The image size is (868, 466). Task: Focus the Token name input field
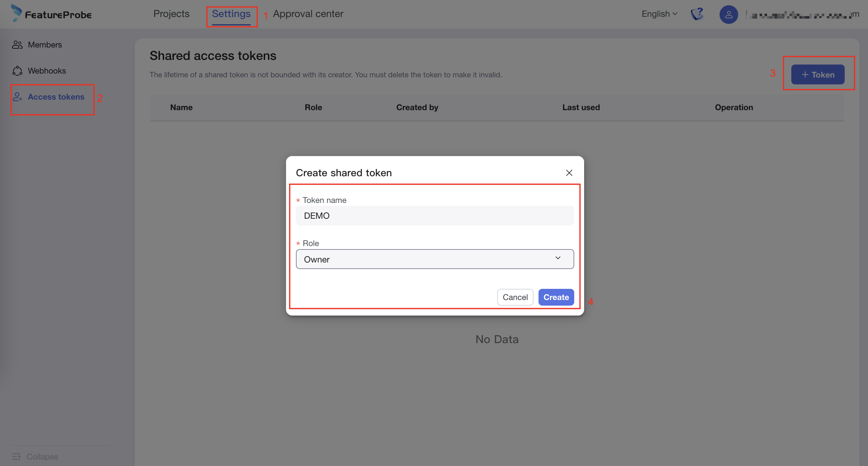434,216
